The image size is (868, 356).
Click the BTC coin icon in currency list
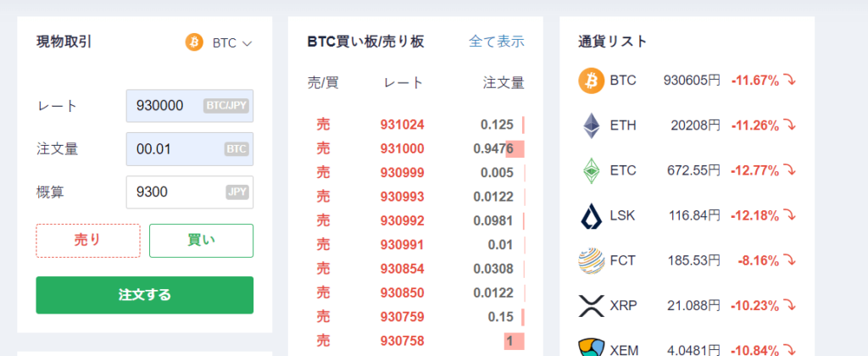[x=592, y=81]
